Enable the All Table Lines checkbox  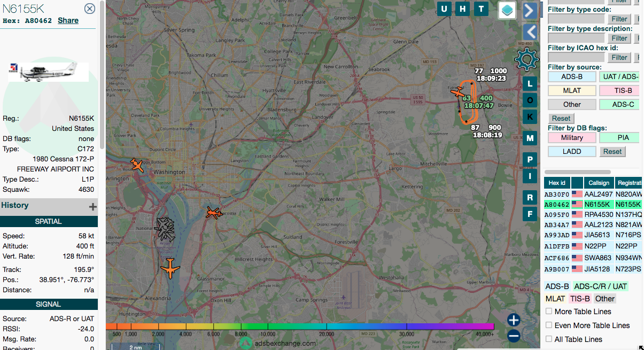click(x=549, y=339)
